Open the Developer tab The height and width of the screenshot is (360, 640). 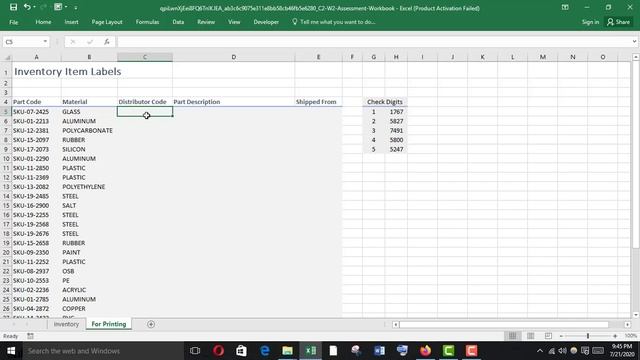pyautogui.click(x=266, y=22)
